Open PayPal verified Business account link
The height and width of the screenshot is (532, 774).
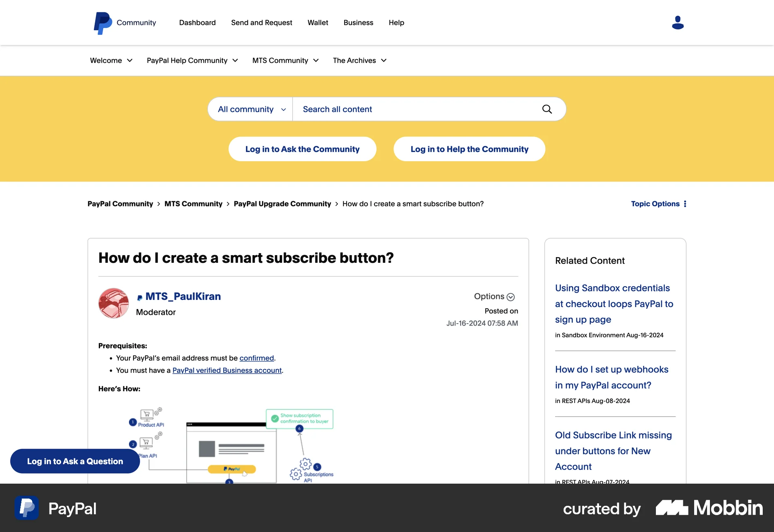227,370
